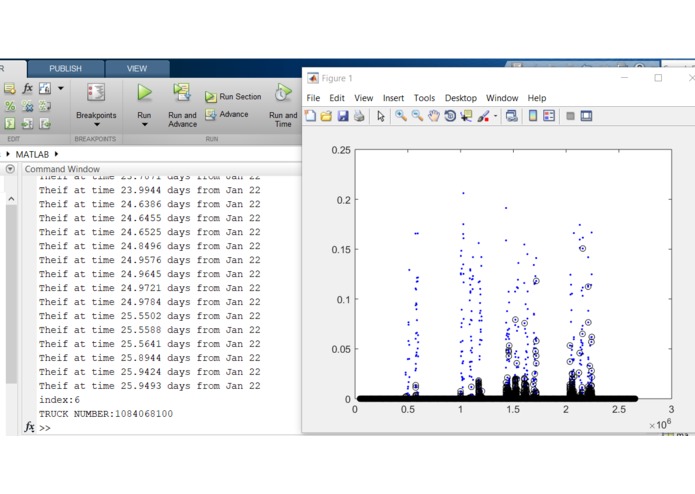695x494 pixels.
Task: Click the MATLAB folder in the address path
Action: coord(32,154)
